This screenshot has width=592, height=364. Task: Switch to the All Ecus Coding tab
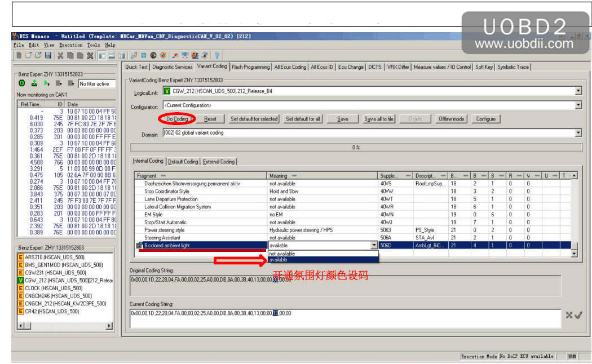point(290,66)
